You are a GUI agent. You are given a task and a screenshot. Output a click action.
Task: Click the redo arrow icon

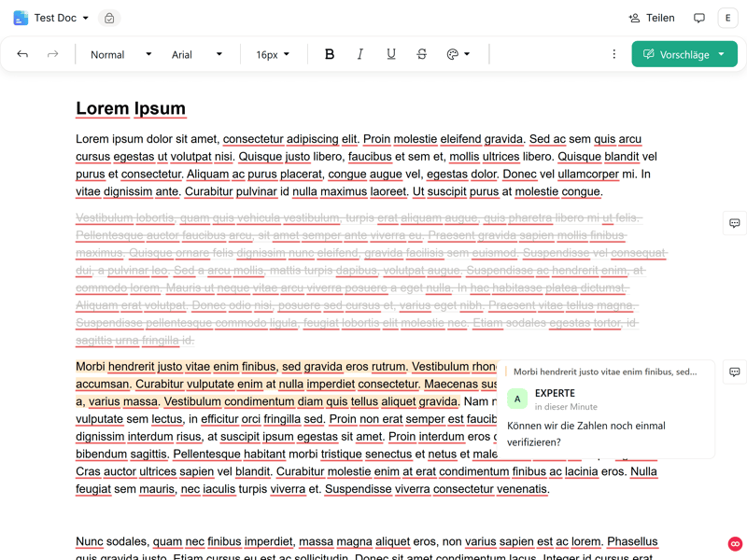(x=53, y=54)
